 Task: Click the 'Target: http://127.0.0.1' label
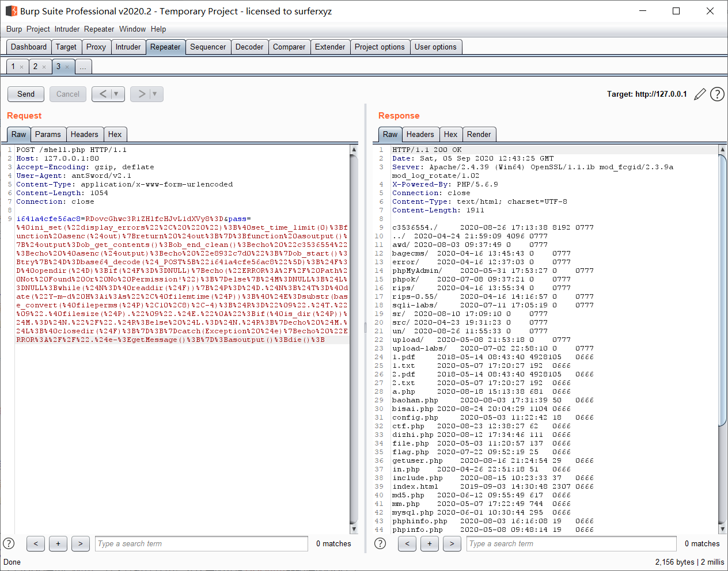[647, 94]
